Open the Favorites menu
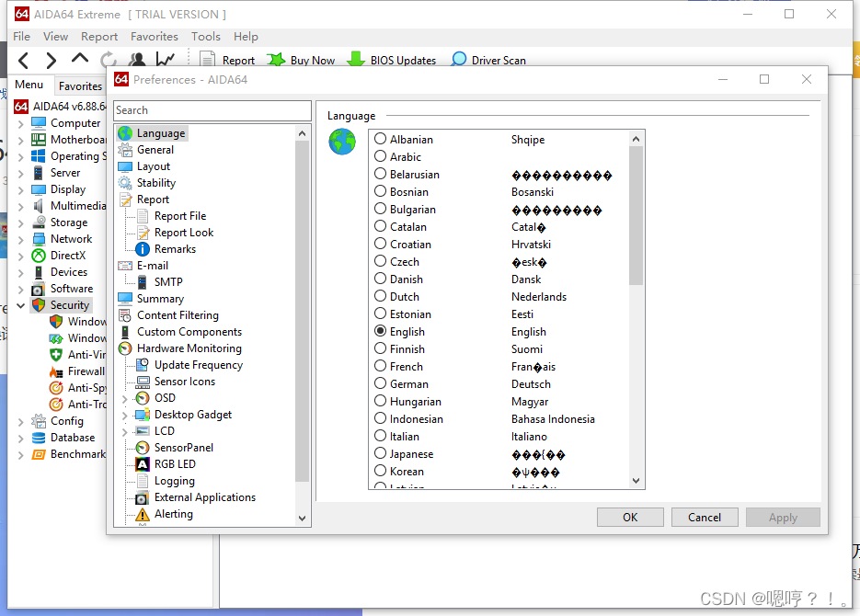Image resolution: width=860 pixels, height=616 pixels. [155, 36]
